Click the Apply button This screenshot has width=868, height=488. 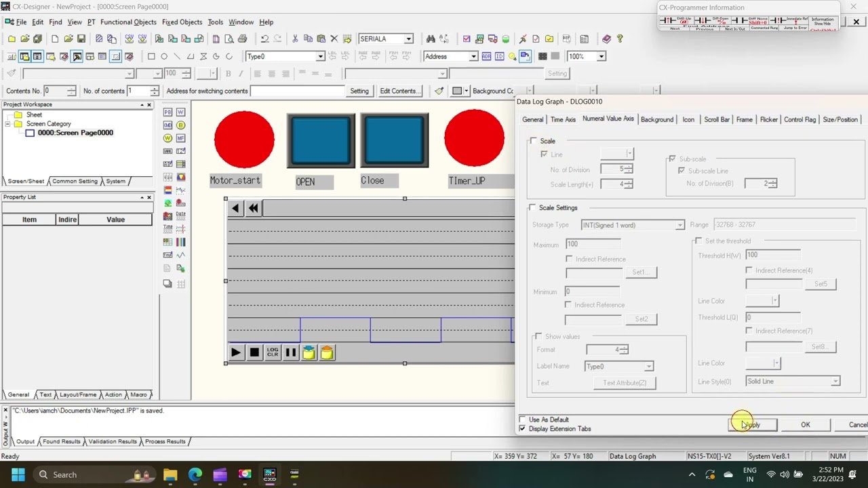[x=753, y=425]
